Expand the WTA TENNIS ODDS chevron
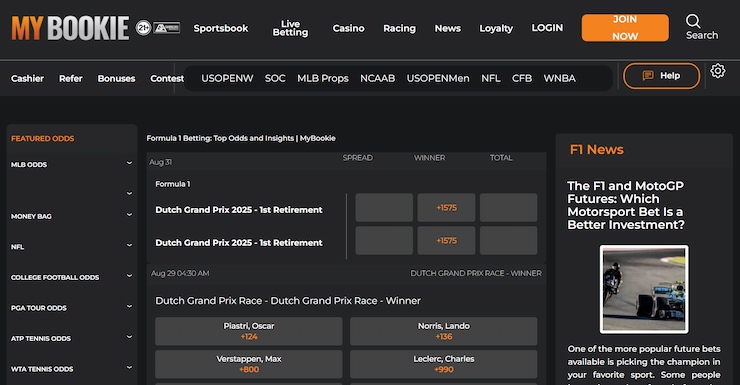This screenshot has height=385, width=740. 129,368
